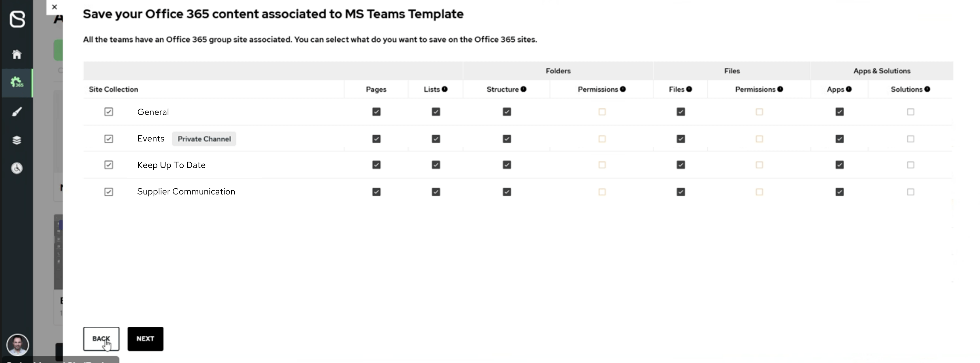
Task: Uncheck Lists for Supplier Communication
Action: pyautogui.click(x=436, y=192)
